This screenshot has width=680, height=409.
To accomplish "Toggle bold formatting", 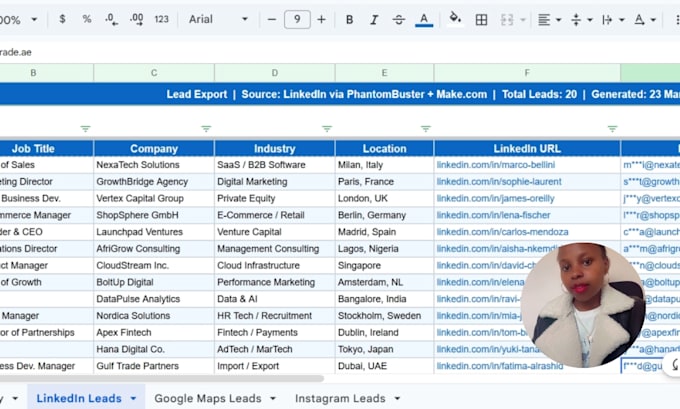I will (x=349, y=20).
